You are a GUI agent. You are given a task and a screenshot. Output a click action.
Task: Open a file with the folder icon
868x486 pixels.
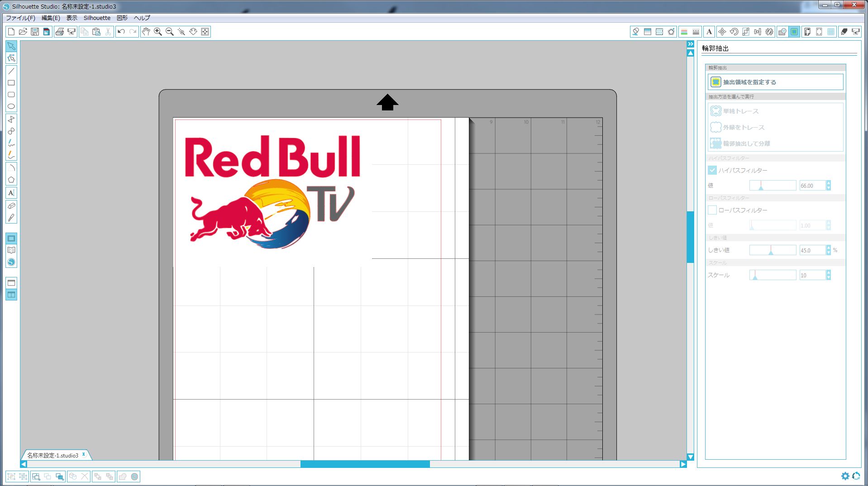pyautogui.click(x=23, y=32)
